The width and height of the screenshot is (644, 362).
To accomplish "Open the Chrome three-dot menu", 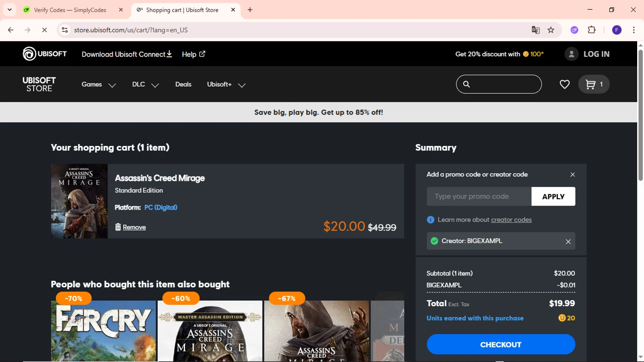I will coord(634,30).
